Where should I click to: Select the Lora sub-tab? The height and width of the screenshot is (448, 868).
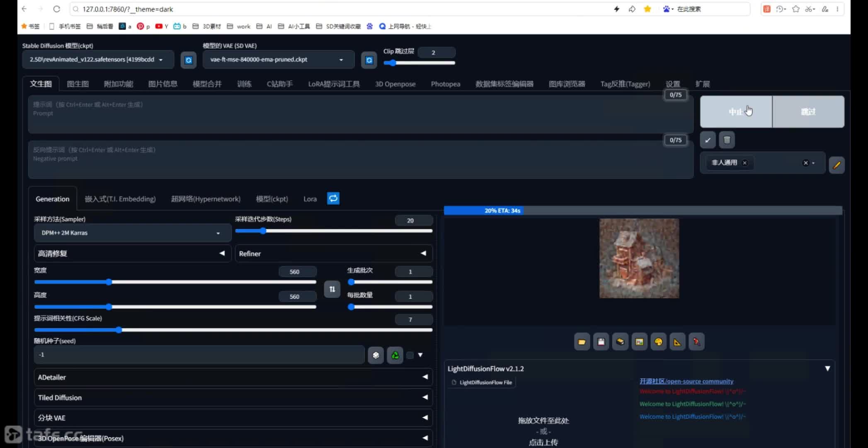click(x=310, y=199)
